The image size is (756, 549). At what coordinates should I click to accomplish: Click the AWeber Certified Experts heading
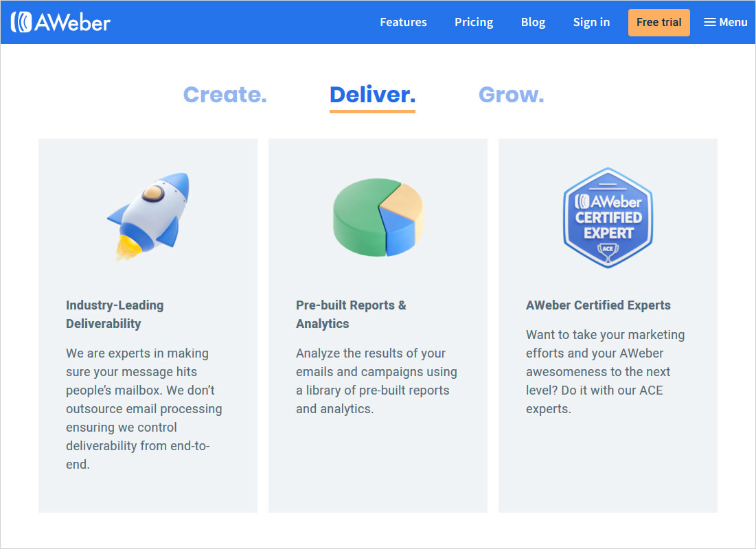pyautogui.click(x=598, y=305)
